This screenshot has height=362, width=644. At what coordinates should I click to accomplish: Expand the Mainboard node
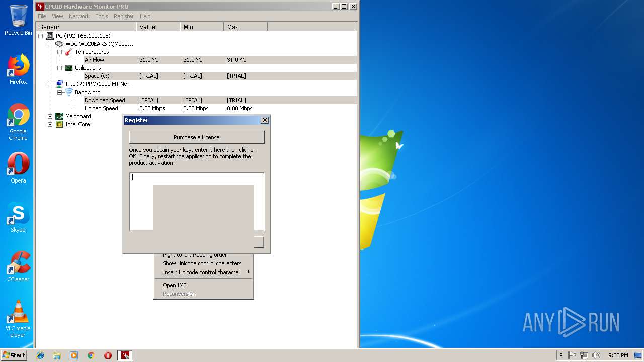(50, 116)
